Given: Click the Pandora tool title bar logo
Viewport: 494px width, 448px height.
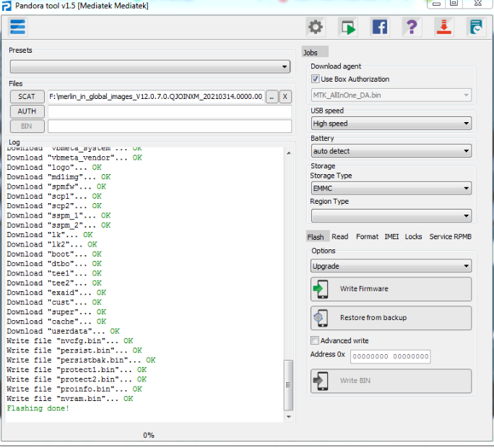Looking at the screenshot, I should click(6, 6).
